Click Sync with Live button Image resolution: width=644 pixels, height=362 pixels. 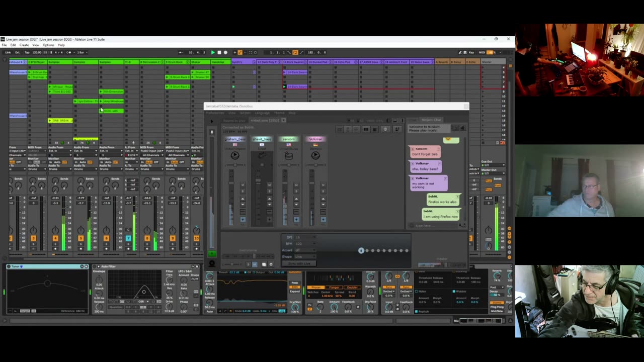300,263
